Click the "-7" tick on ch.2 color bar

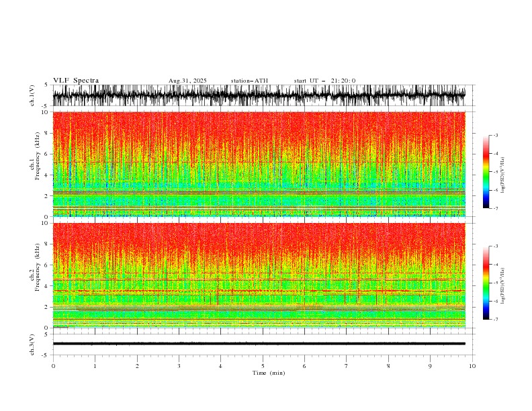495,320
